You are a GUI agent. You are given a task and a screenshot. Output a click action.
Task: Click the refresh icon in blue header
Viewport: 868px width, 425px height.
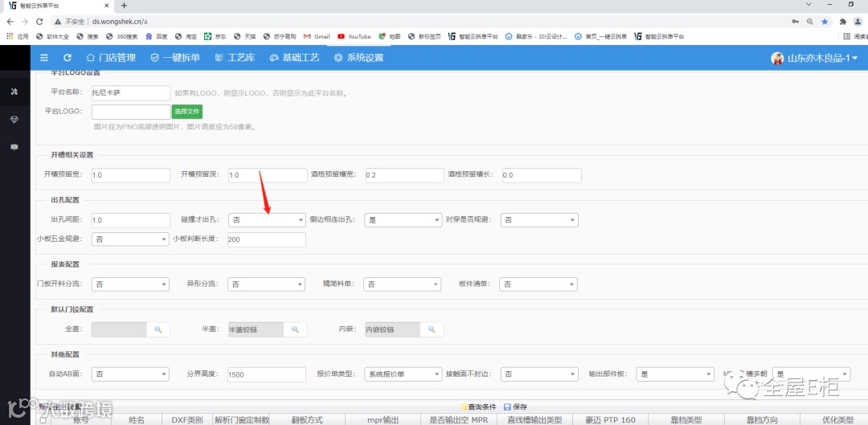pos(68,58)
